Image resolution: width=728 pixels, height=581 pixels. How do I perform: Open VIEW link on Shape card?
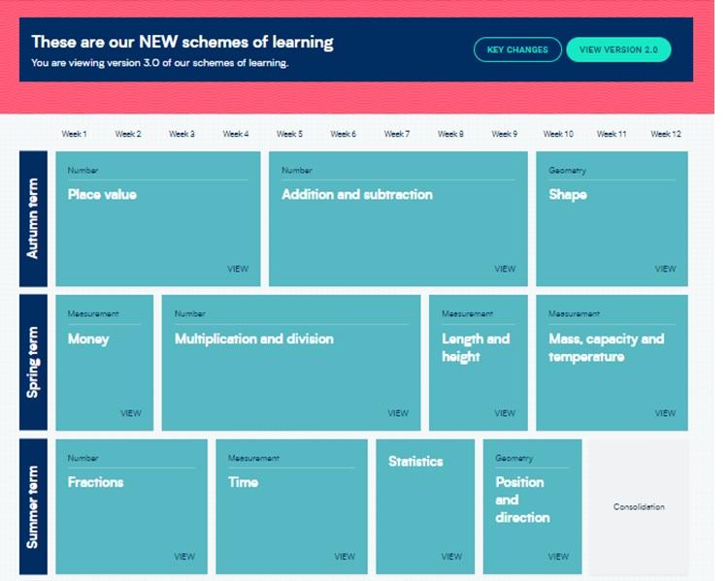coord(665,269)
